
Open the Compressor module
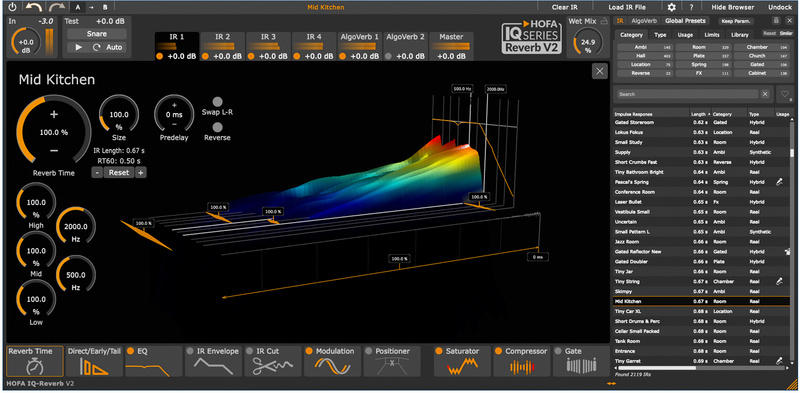tap(521, 361)
